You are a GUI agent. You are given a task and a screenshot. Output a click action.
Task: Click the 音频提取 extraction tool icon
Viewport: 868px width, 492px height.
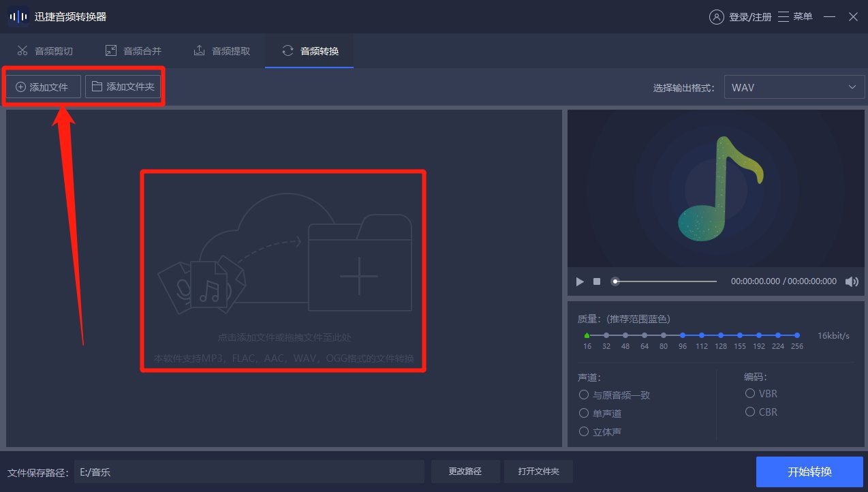click(x=200, y=50)
